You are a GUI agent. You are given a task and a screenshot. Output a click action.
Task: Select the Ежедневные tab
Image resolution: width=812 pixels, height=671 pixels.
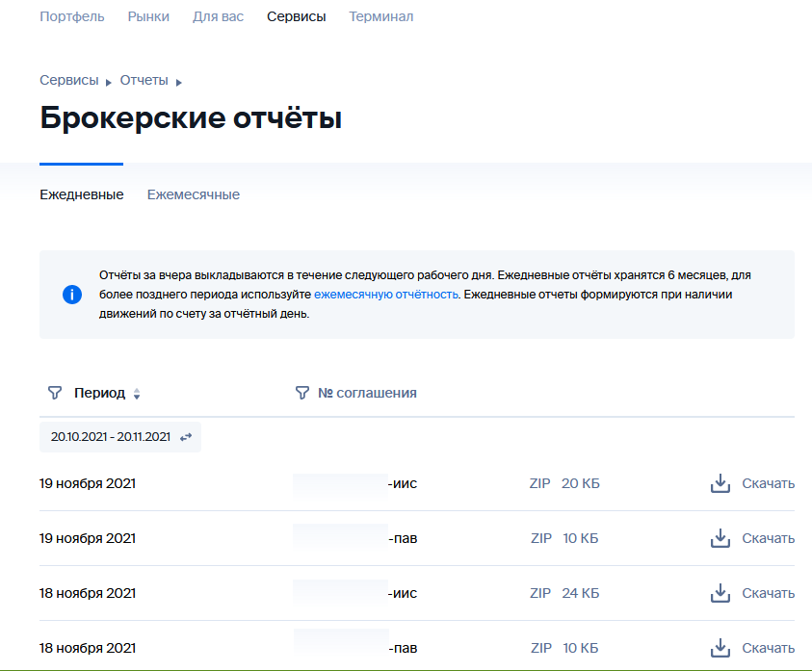(x=81, y=194)
